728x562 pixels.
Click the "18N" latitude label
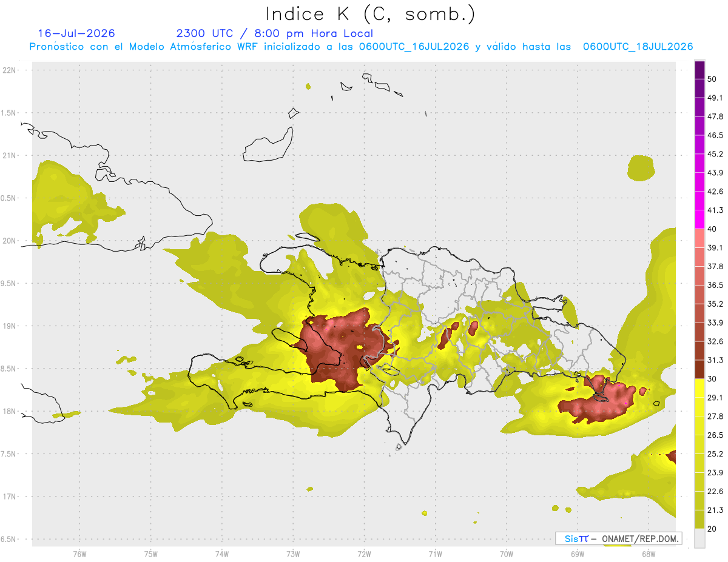[9, 411]
